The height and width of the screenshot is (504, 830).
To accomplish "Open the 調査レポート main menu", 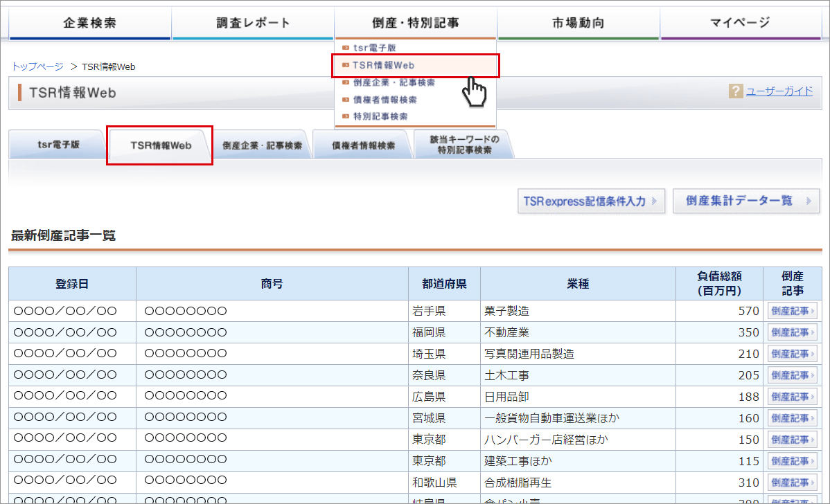I will point(252,23).
